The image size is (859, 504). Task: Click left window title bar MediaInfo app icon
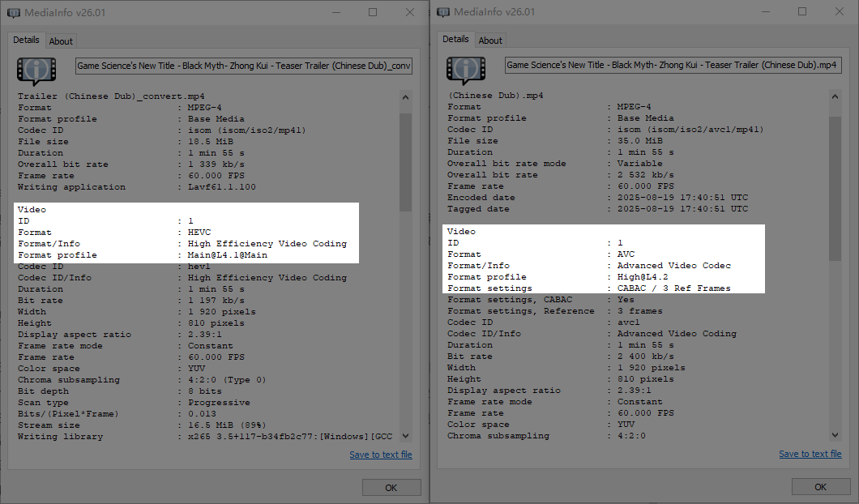click(x=14, y=13)
